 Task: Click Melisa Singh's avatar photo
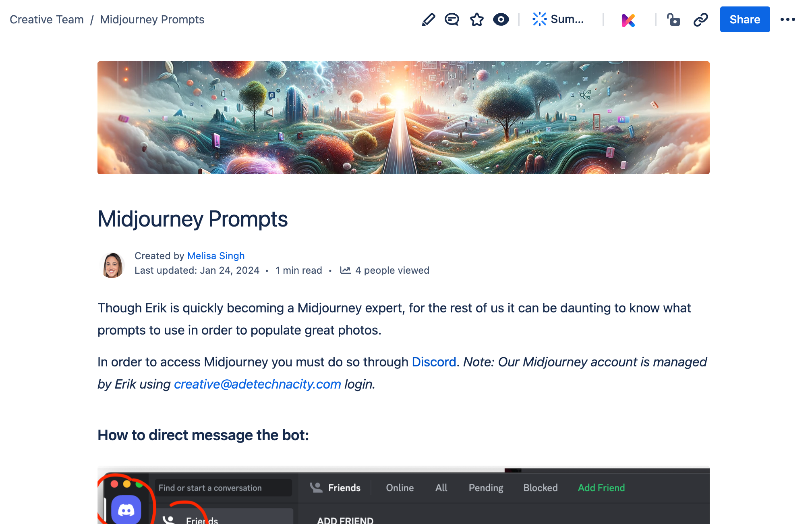tap(112, 265)
